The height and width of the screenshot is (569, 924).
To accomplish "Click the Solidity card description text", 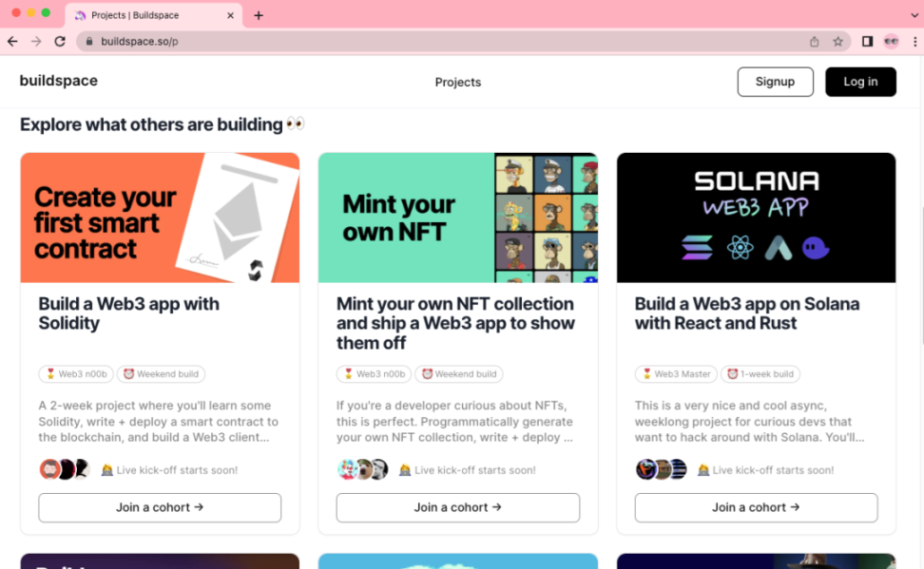I will pyautogui.click(x=159, y=421).
